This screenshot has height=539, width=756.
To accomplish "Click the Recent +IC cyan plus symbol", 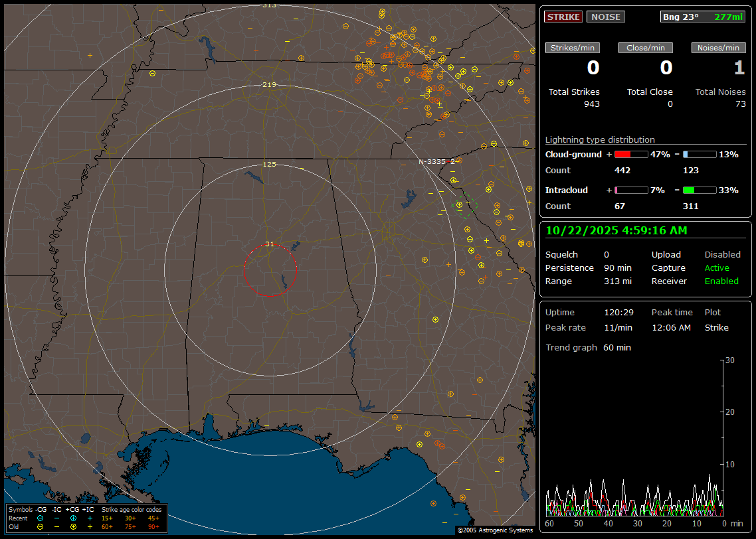I will pos(90,518).
